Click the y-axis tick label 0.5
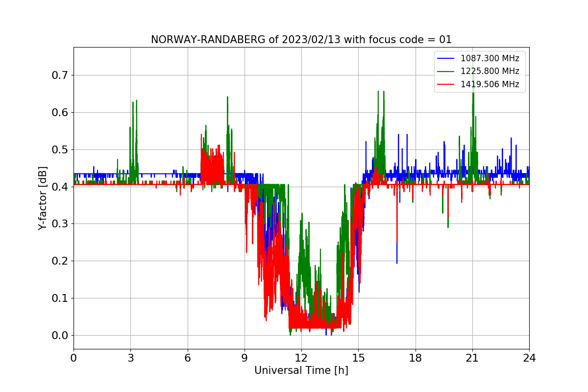The width and height of the screenshot is (588, 392). [x=60, y=149]
